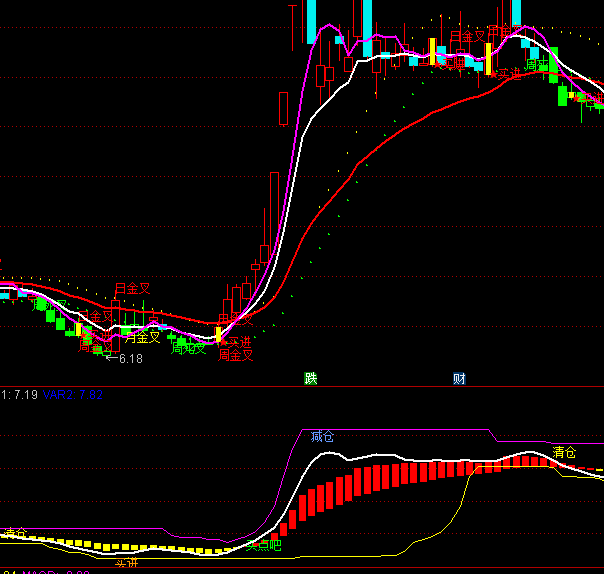Click the horizontal divider above indicator panel

point(302,387)
